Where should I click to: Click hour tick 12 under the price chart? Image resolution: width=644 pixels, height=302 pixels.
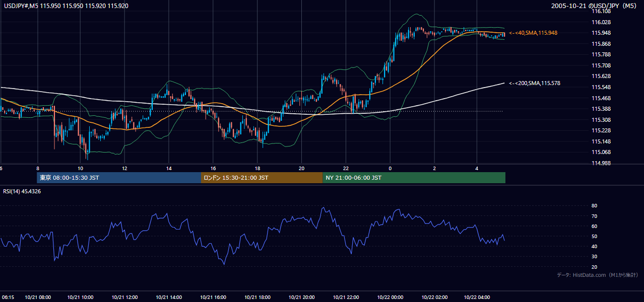click(x=125, y=168)
